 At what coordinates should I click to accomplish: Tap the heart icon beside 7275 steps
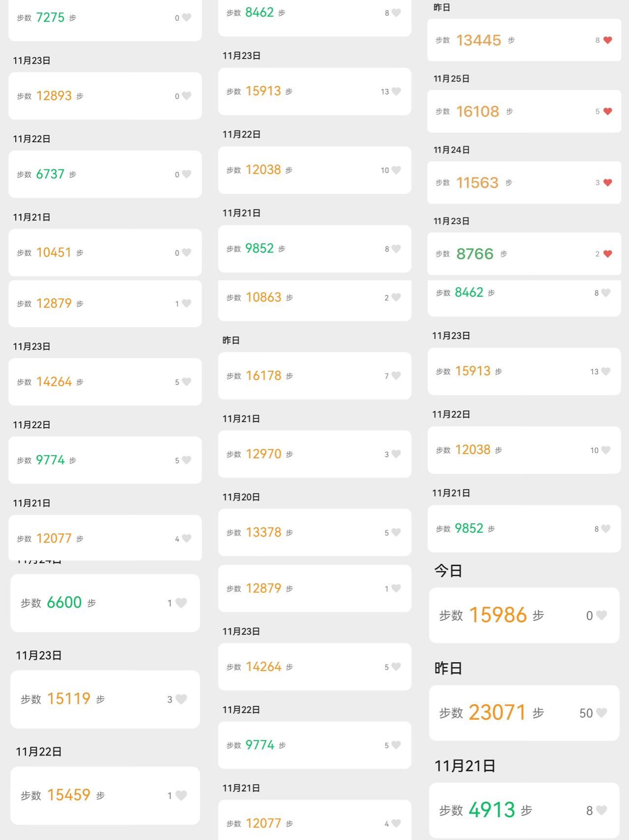pos(187,18)
